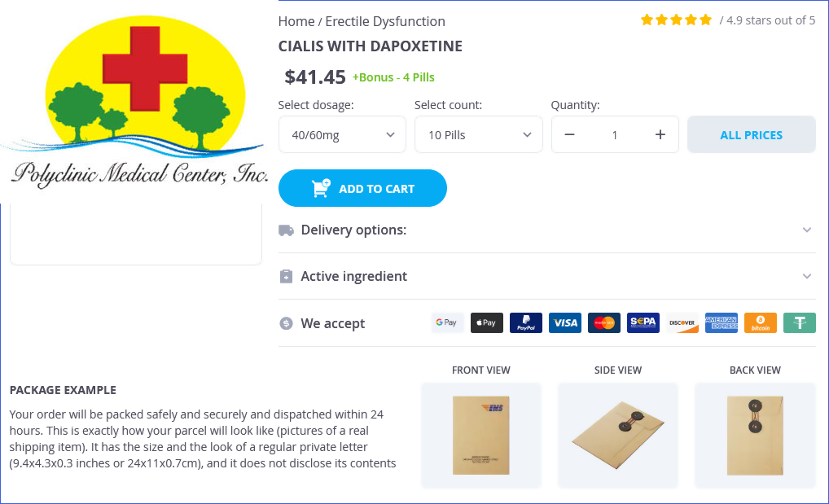Screen dimensions: 829x504
Task: Expand the Active ingredient section
Action: pos(546,276)
